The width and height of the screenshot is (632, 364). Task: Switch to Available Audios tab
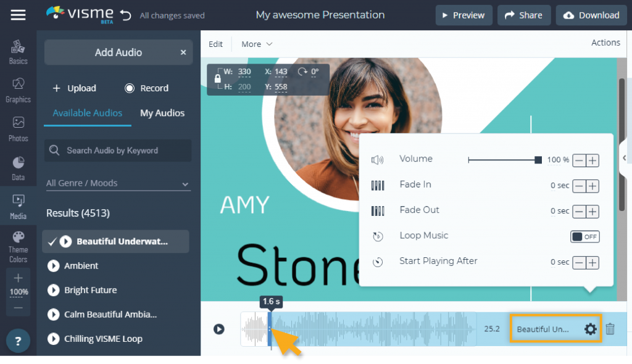[x=87, y=113]
